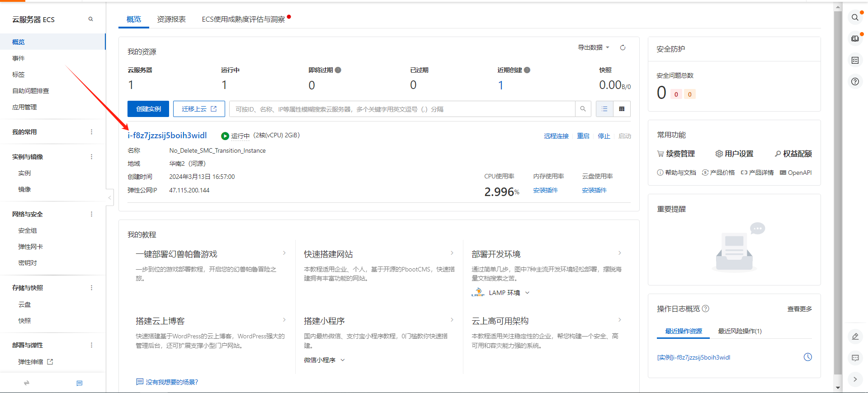Open the 帮助与文档 link
The image size is (868, 393).
coord(676,173)
